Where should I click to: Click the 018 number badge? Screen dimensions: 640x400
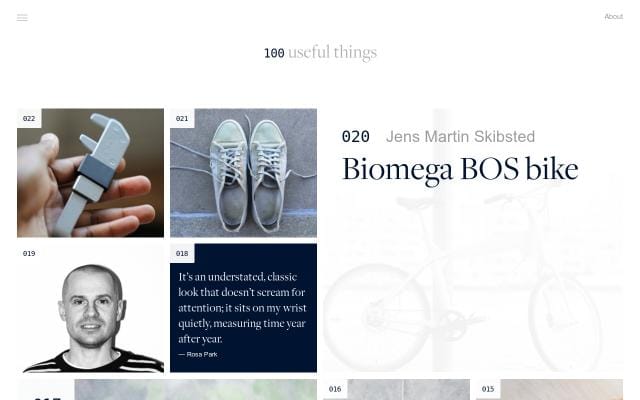pyautogui.click(x=182, y=254)
